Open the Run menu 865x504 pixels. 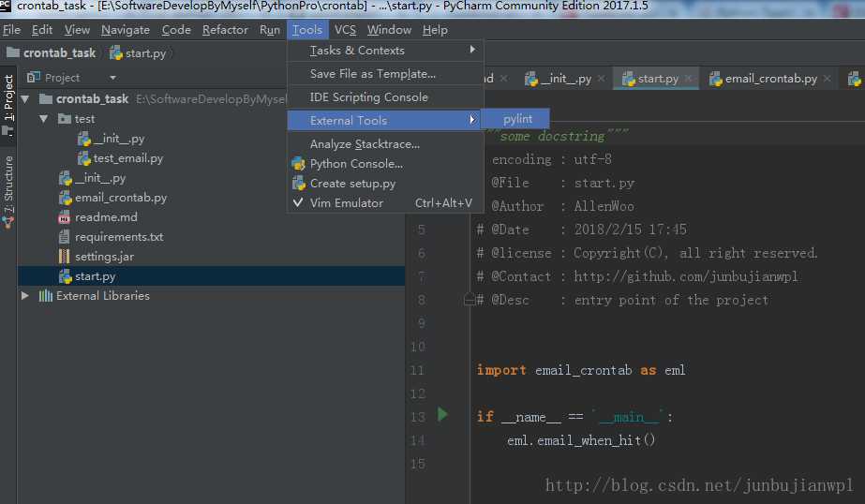[x=270, y=30]
